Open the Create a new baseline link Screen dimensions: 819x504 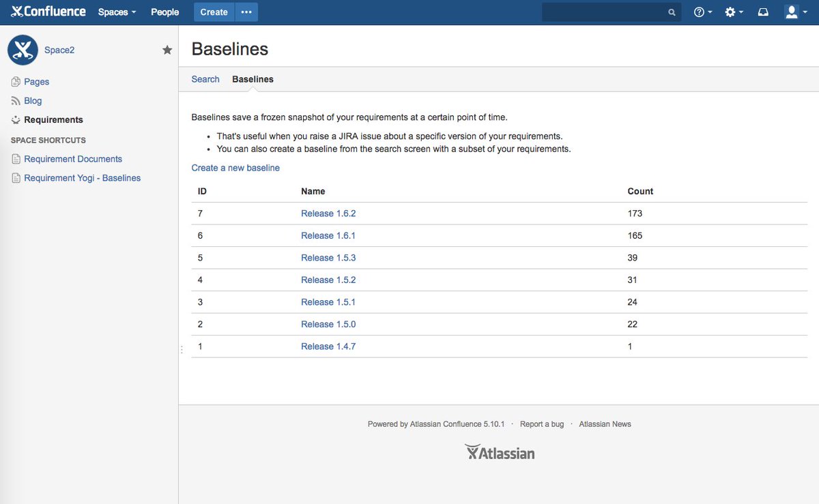coord(235,167)
